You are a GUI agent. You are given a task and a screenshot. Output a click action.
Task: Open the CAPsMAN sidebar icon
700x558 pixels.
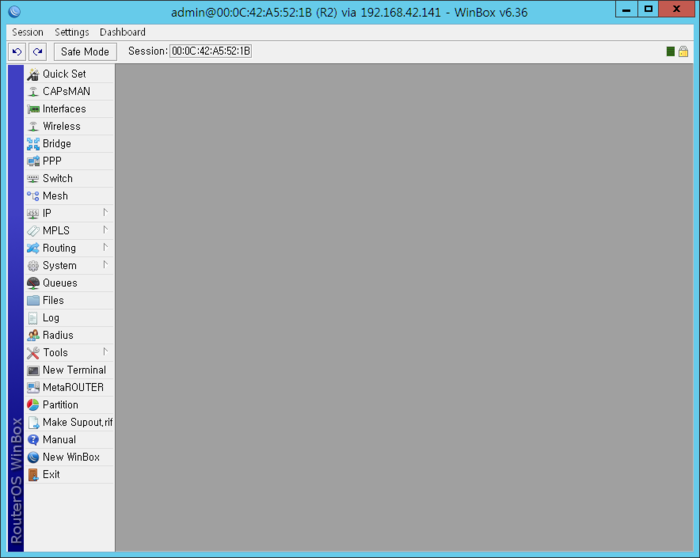pyautogui.click(x=33, y=91)
